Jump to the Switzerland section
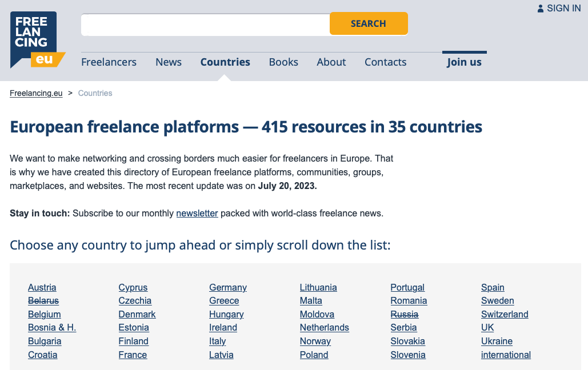 (505, 314)
